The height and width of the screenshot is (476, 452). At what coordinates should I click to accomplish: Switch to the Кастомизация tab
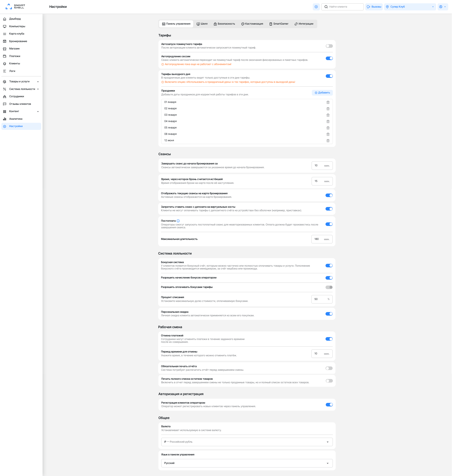click(x=252, y=24)
